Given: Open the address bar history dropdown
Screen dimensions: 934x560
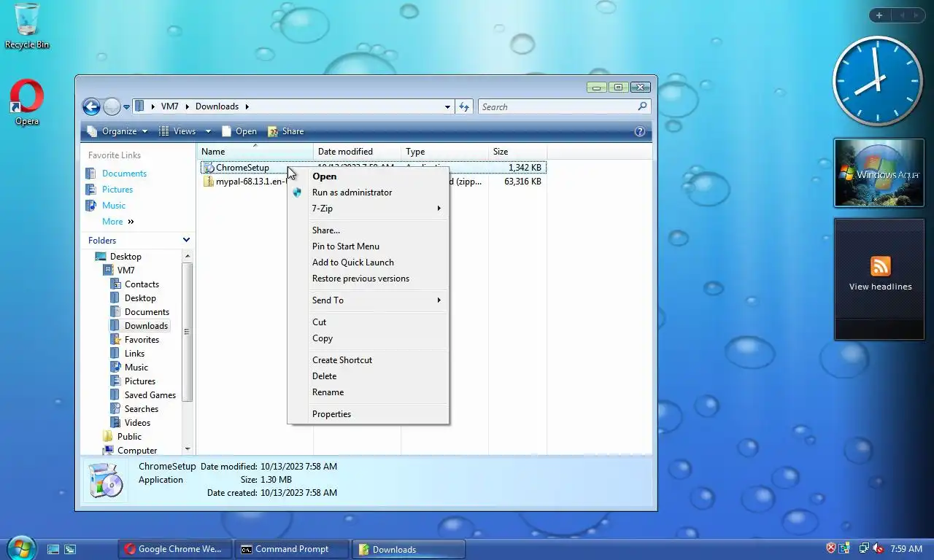Looking at the screenshot, I should pos(447,106).
